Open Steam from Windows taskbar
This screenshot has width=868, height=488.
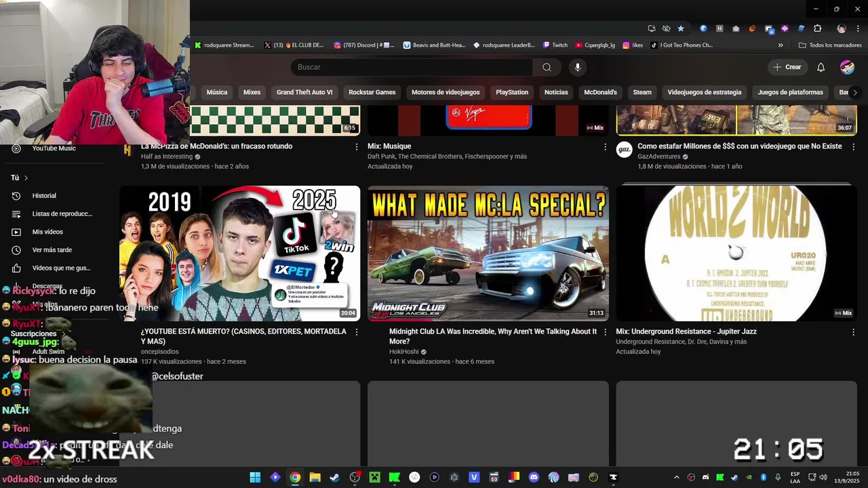[335, 477]
